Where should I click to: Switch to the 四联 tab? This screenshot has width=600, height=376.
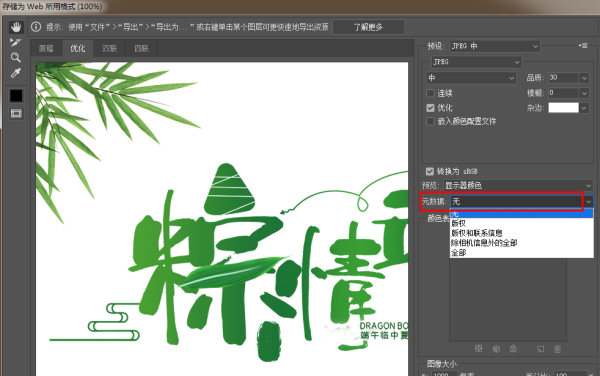tap(141, 49)
